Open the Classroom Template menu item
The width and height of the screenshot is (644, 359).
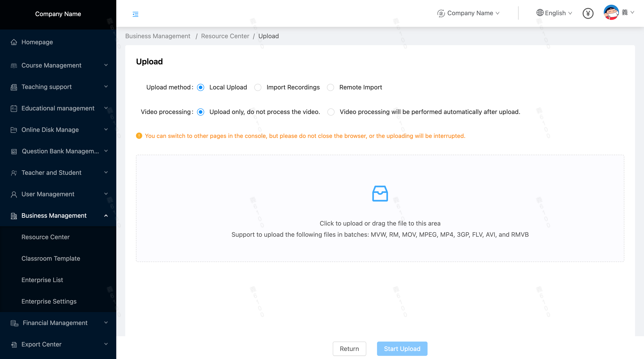(51, 258)
